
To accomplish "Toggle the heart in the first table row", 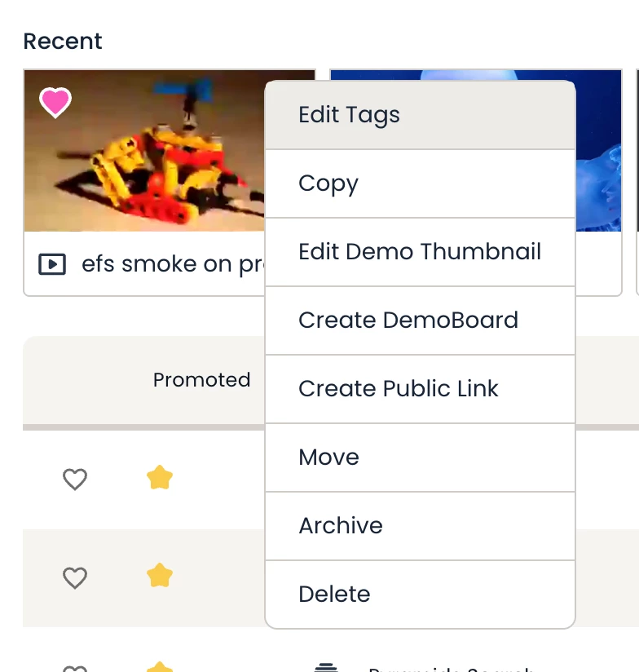I will tap(75, 479).
